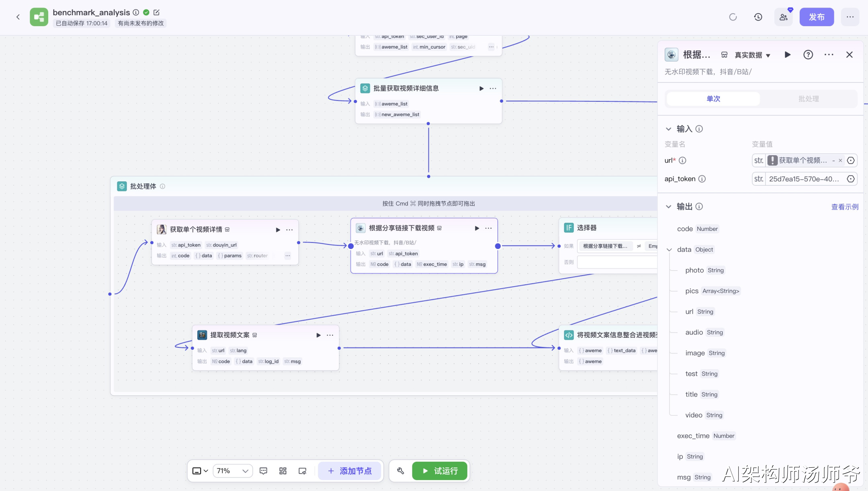Collapse the 输入 section chevron
This screenshot has height=491, width=868.
[669, 129]
